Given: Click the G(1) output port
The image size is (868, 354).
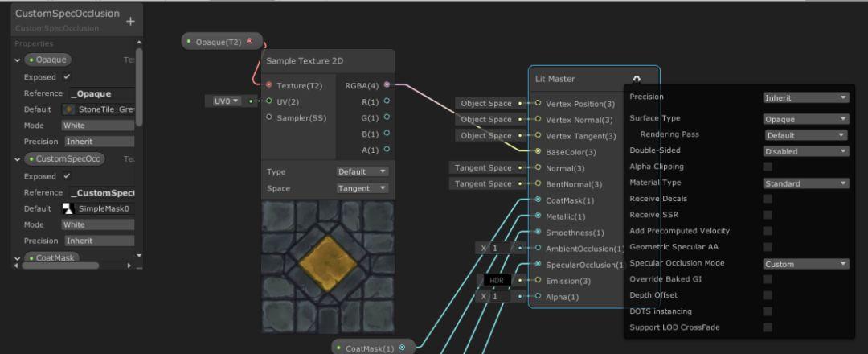Looking at the screenshot, I should click(387, 117).
